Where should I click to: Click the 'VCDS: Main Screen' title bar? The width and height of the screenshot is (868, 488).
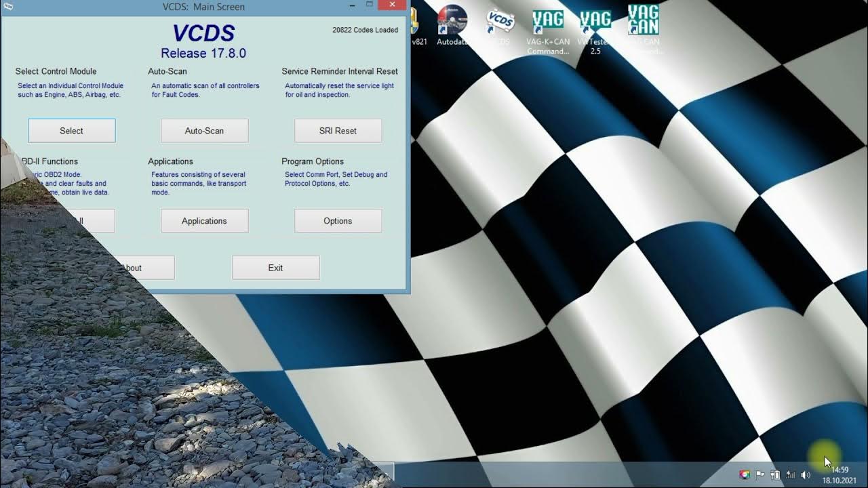[204, 7]
